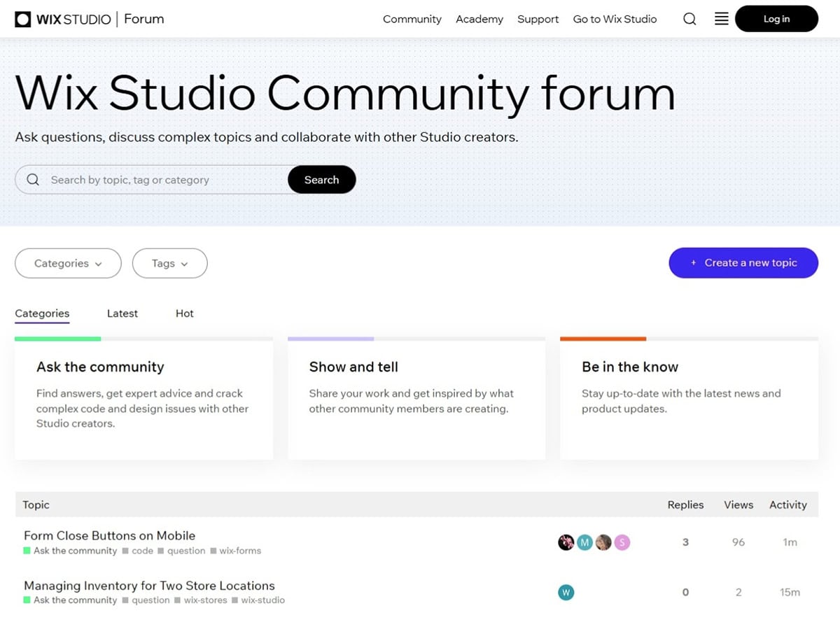
Task: Click the question tag under Form Close Buttons
Action: pyautogui.click(x=181, y=551)
